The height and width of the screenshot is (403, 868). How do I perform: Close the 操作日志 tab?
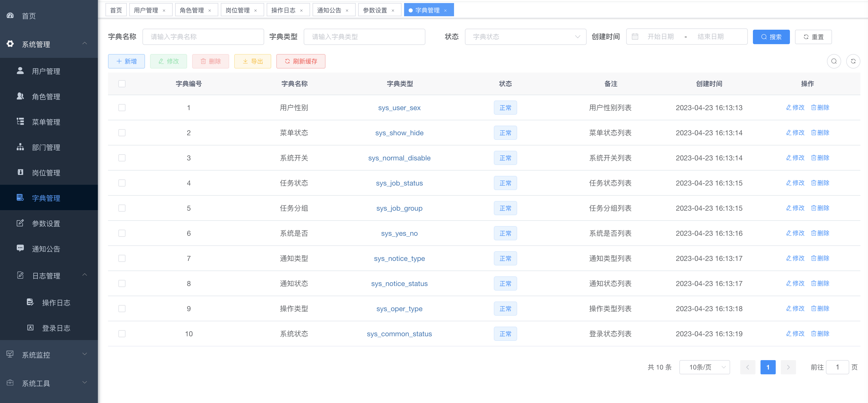point(301,10)
